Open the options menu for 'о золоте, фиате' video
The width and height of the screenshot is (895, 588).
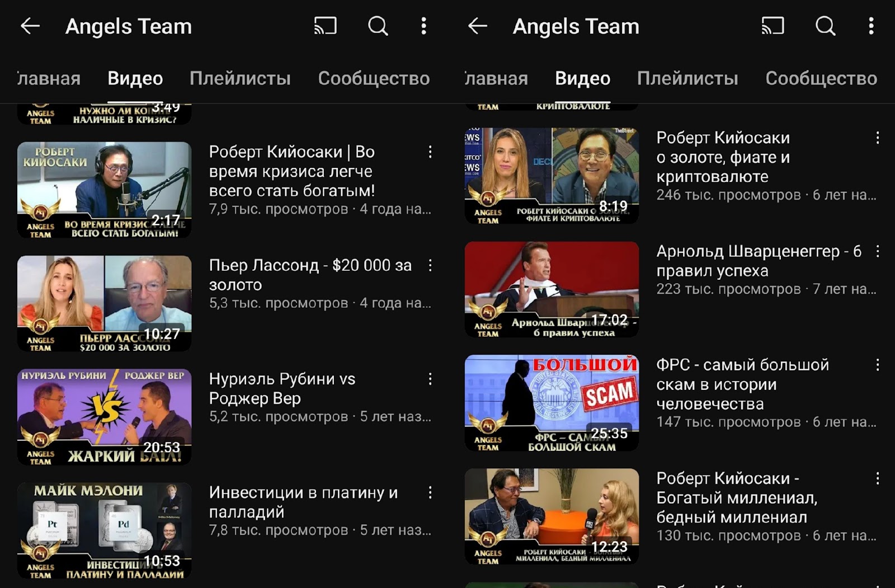[x=878, y=138]
